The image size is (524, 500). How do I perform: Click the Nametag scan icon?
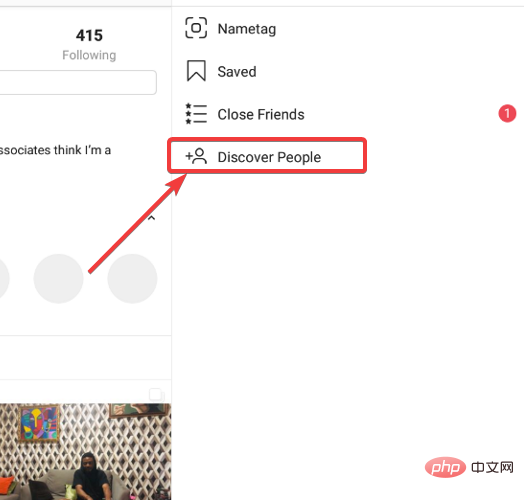[x=196, y=28]
